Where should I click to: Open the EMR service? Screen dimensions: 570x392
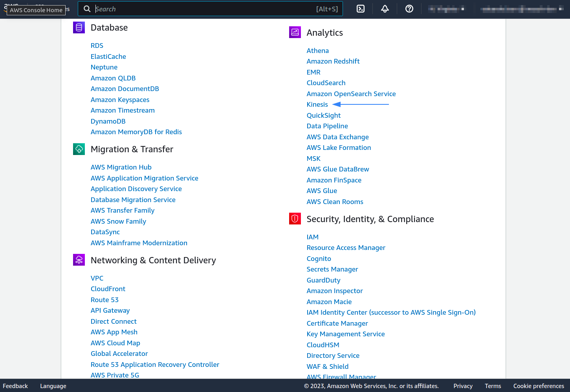pyautogui.click(x=313, y=72)
